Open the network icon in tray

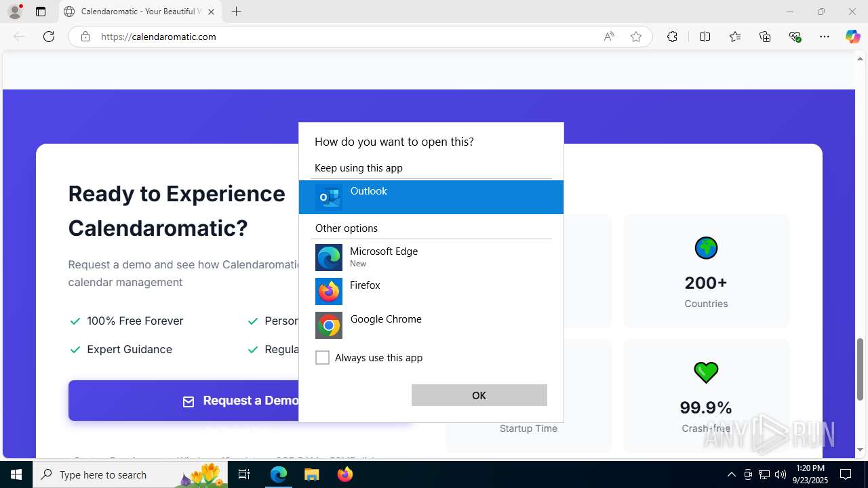pyautogui.click(x=764, y=474)
